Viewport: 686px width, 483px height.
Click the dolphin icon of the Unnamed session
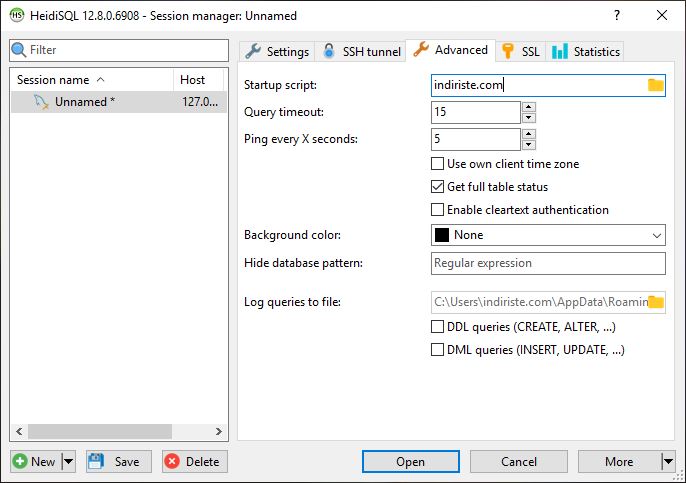pos(41,102)
